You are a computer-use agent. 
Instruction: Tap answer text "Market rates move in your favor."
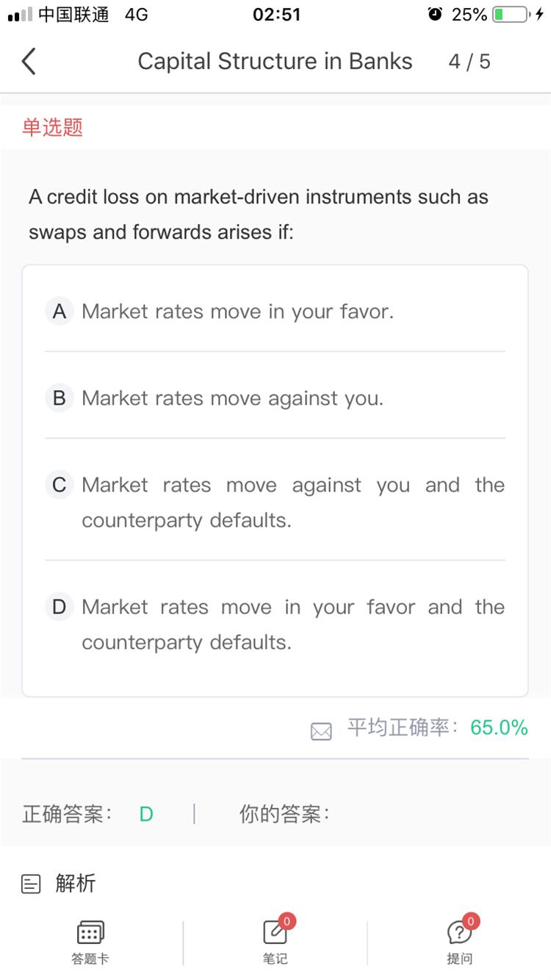(x=237, y=311)
